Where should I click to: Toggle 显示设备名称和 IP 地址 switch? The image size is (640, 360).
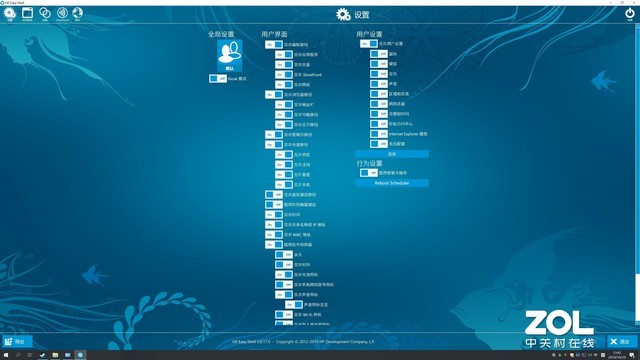coord(274,224)
